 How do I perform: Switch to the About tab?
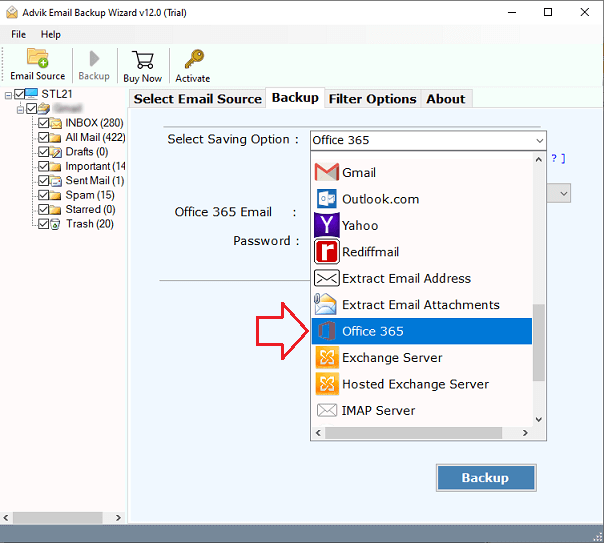pos(446,99)
